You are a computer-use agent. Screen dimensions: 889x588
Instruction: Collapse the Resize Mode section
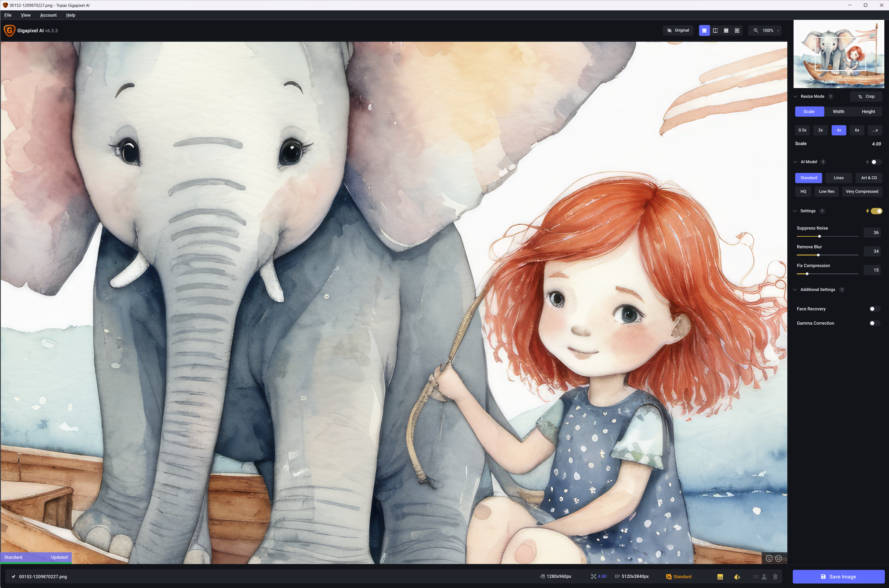tap(795, 97)
